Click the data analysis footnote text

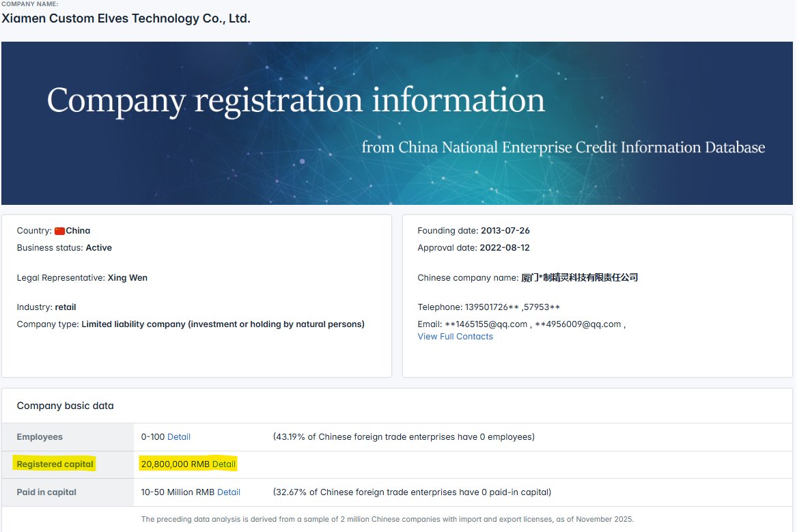387,519
